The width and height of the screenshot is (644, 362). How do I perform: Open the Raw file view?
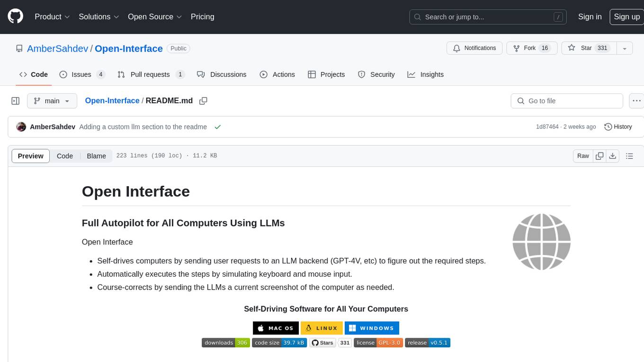click(583, 156)
